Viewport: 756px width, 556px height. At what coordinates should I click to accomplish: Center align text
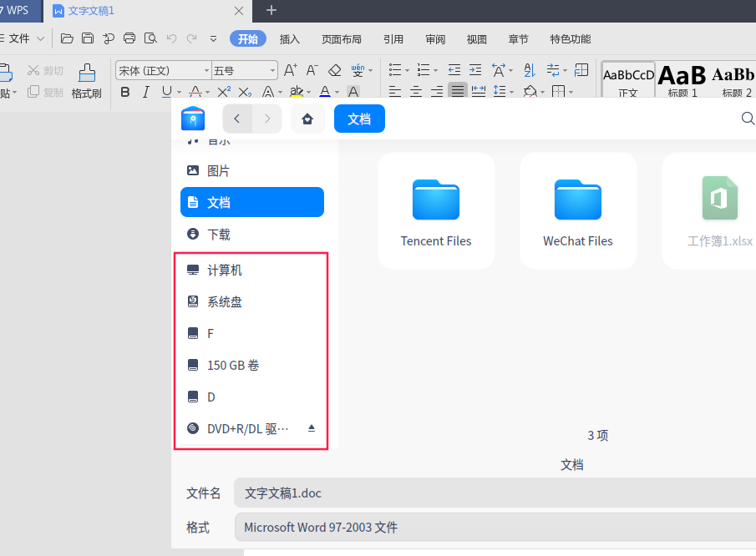point(416,92)
